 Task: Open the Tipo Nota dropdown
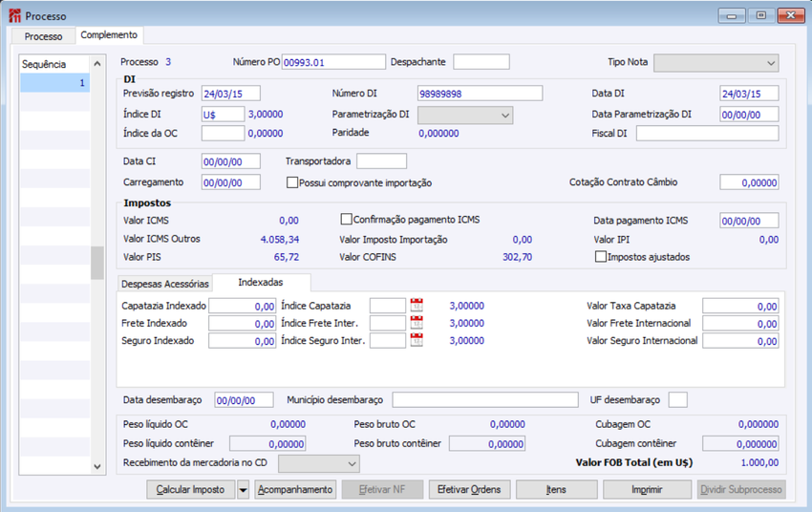coord(716,63)
